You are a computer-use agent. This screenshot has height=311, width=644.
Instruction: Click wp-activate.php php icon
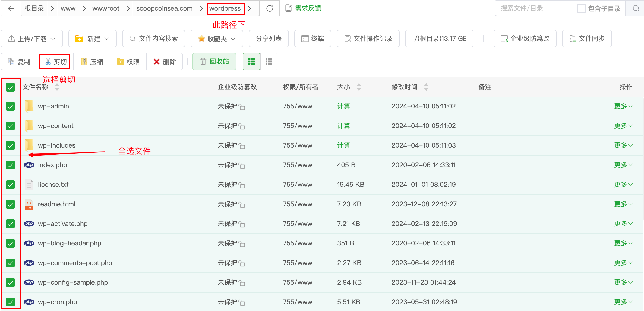click(29, 224)
